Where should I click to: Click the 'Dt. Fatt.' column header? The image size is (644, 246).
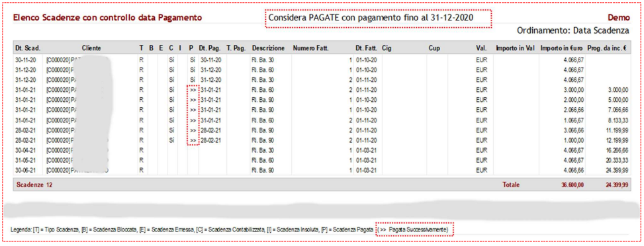point(367,48)
